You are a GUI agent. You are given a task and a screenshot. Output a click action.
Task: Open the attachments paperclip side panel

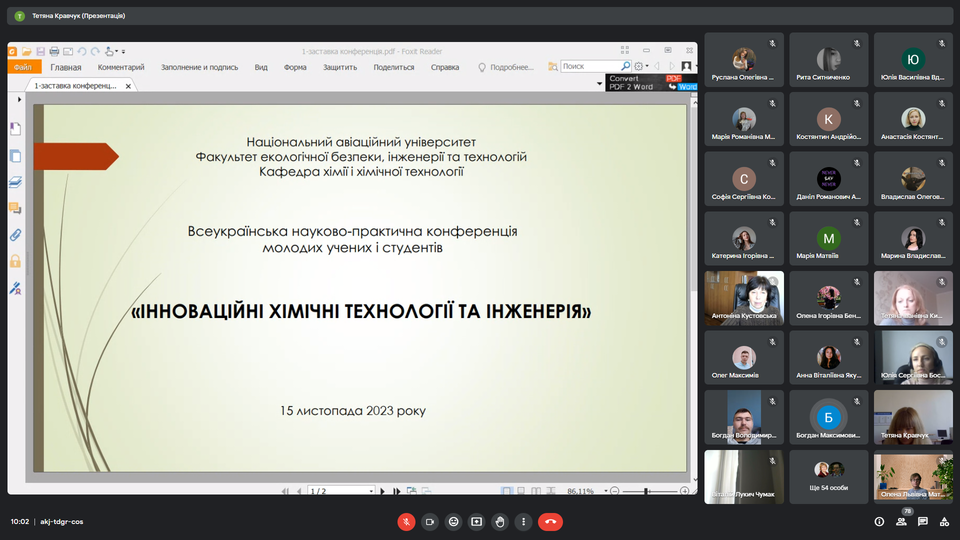point(15,235)
